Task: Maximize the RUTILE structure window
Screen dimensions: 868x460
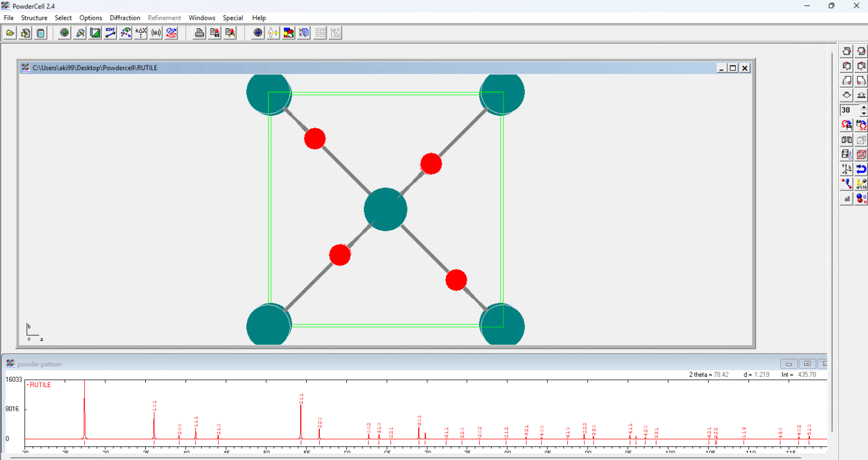Action: [x=733, y=68]
